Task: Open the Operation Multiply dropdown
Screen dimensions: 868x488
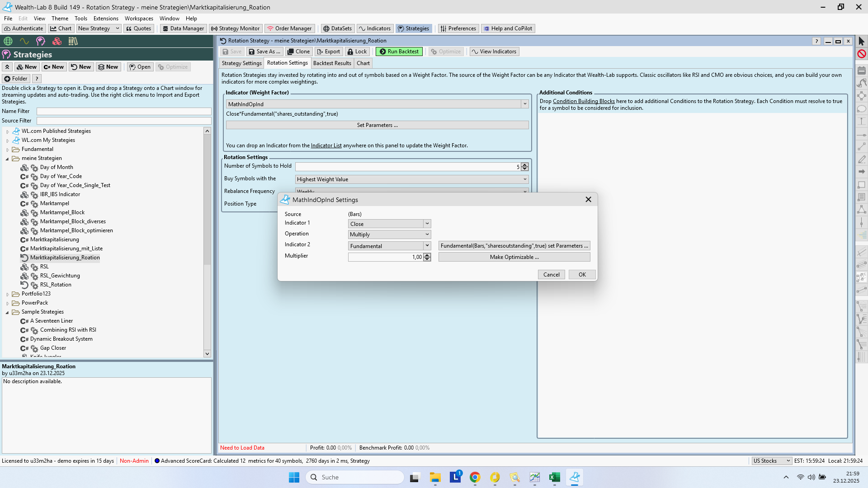Action: click(x=427, y=235)
